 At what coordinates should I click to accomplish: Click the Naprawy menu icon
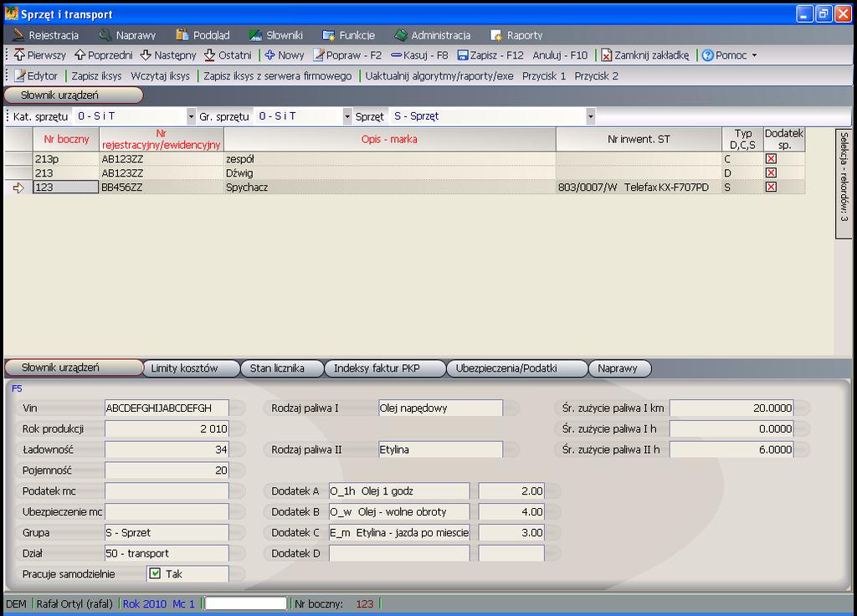105,35
